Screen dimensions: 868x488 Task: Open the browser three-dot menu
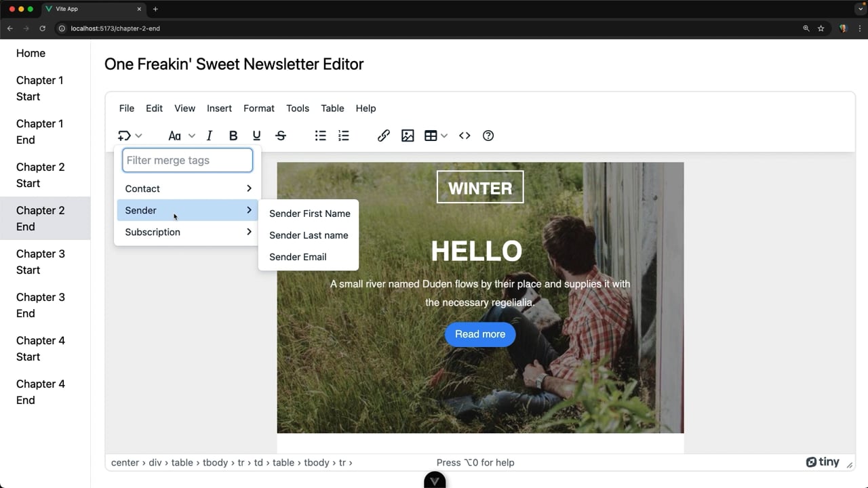click(x=859, y=28)
